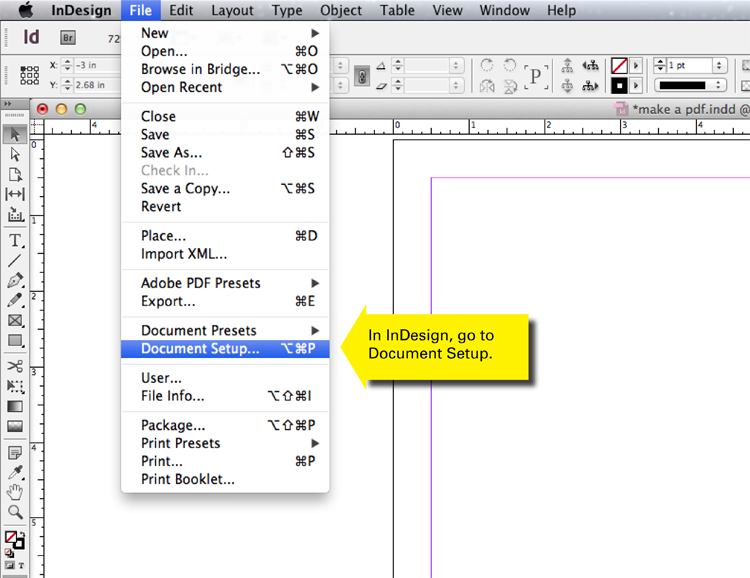
Task: Choose Browse in Bridge menu item
Action: tap(225, 69)
